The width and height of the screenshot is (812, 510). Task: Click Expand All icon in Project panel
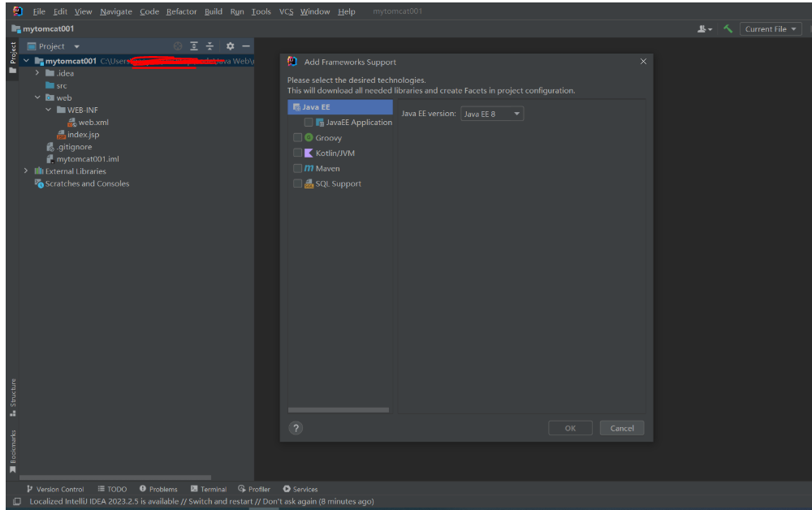pos(194,46)
